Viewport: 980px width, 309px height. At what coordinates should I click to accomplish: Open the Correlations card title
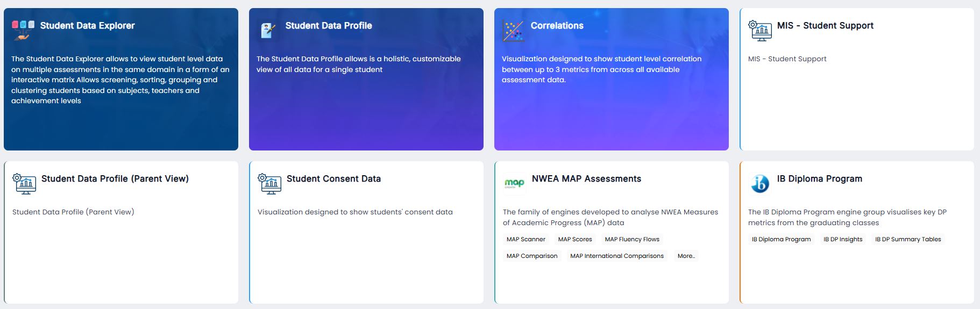557,25
